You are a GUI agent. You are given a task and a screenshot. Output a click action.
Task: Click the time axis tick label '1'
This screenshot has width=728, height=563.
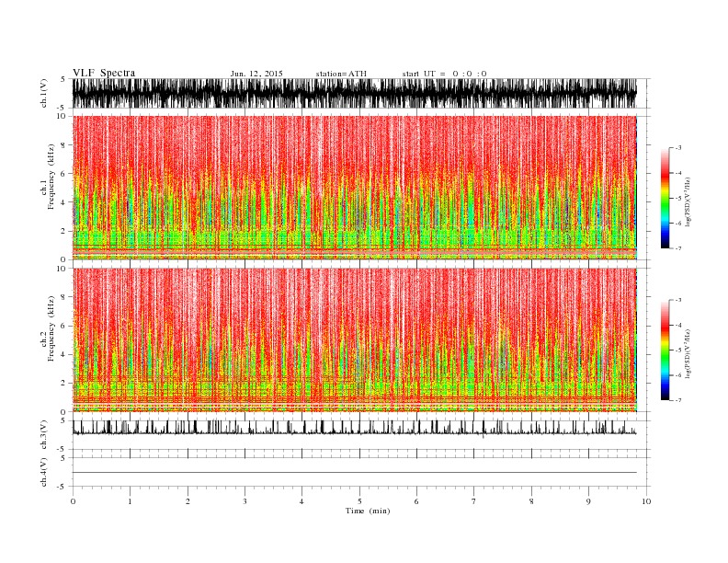pyautogui.click(x=130, y=501)
